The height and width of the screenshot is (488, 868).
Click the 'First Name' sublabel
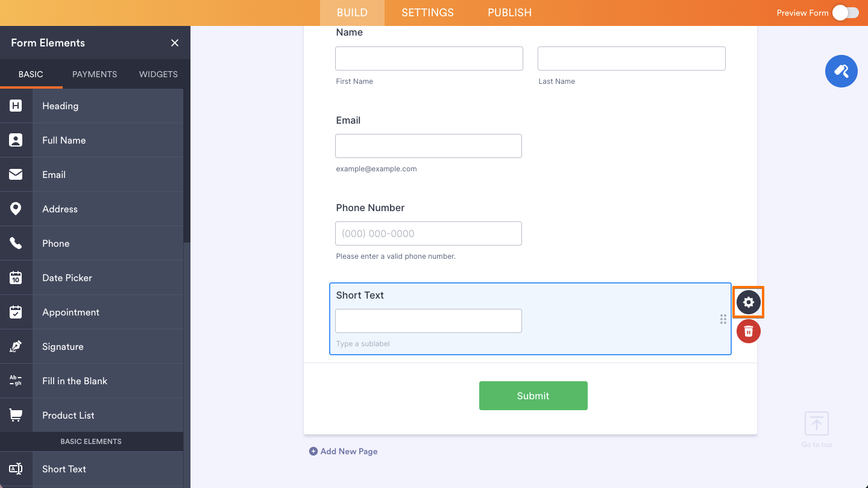click(x=354, y=81)
